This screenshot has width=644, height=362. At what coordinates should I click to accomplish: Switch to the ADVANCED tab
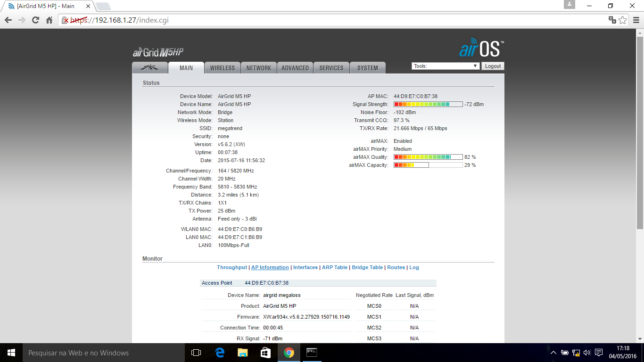295,68
